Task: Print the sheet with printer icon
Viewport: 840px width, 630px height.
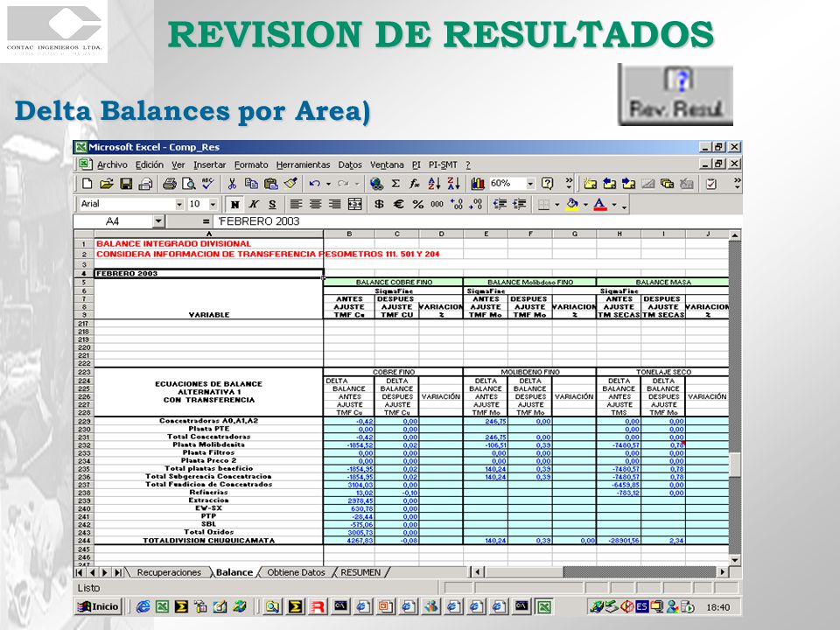Action: [x=169, y=184]
